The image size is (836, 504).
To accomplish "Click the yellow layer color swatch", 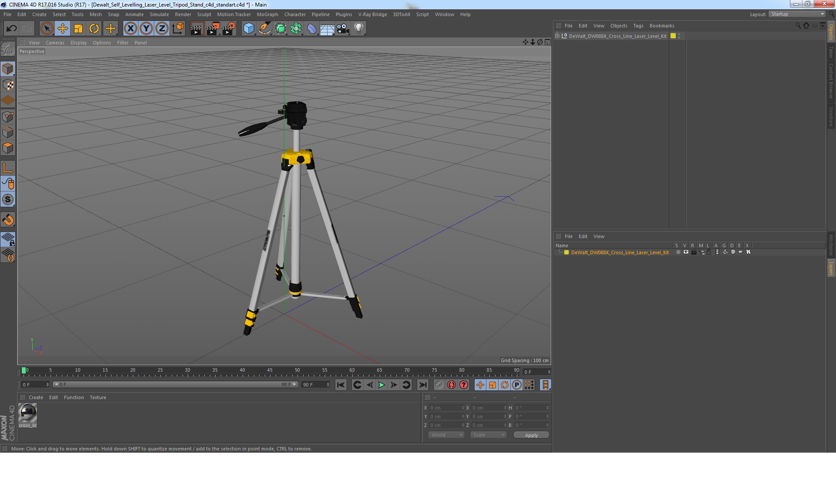I will pyautogui.click(x=566, y=252).
